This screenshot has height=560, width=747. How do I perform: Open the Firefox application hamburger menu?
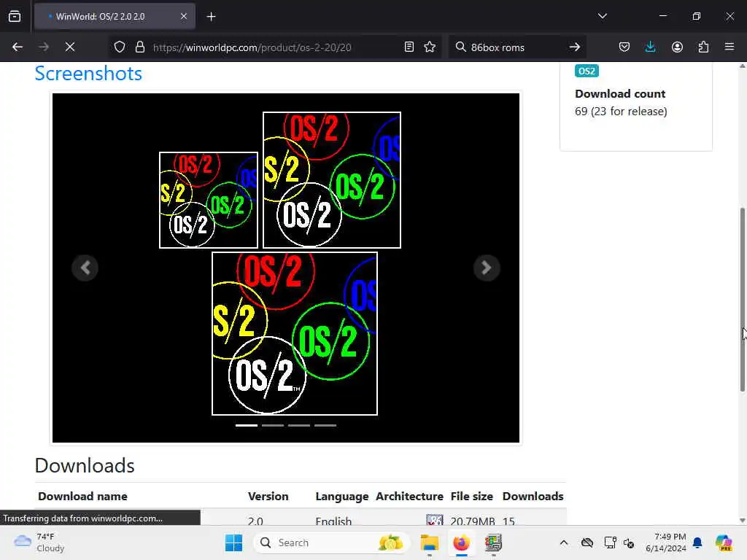729,47
